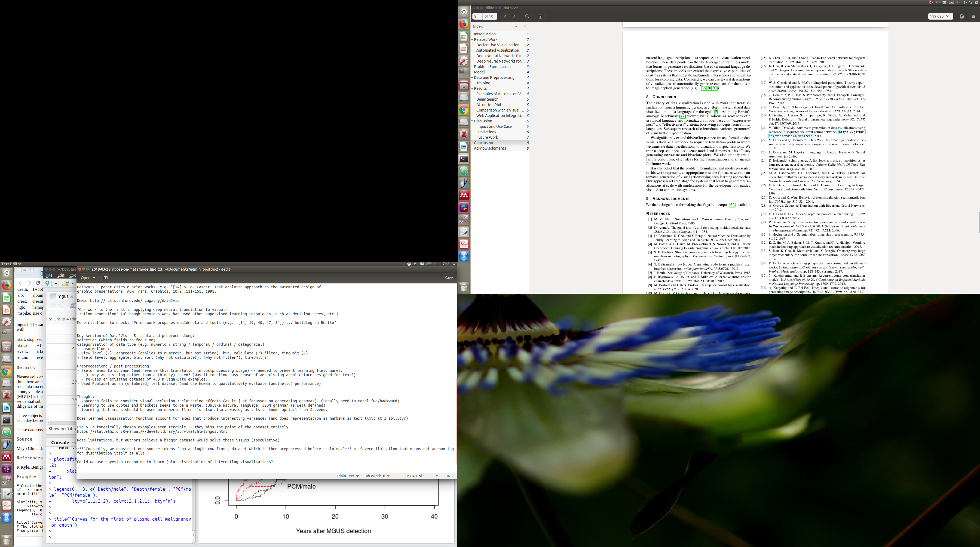This screenshot has width=980, height=547.
Task: Switch to the Console tab
Action: tap(60, 443)
